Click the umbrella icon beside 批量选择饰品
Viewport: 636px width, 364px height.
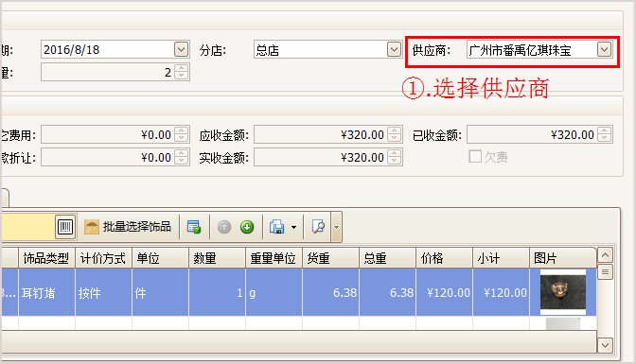pos(91,227)
